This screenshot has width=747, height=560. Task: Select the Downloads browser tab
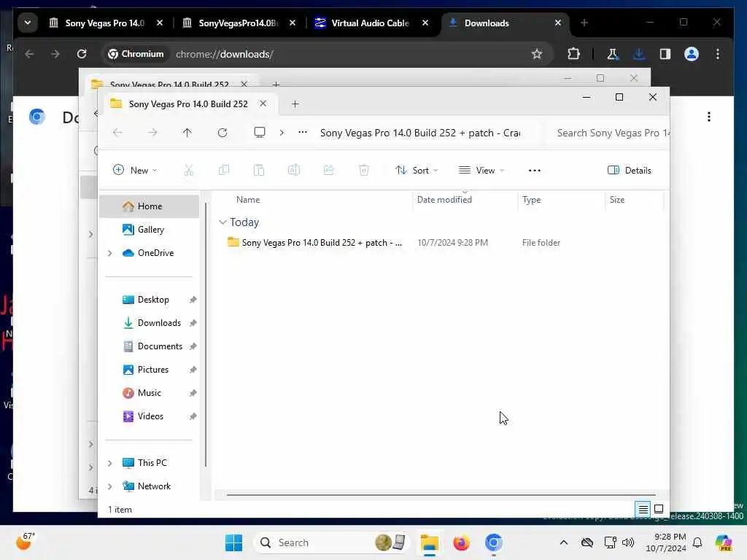click(x=505, y=23)
